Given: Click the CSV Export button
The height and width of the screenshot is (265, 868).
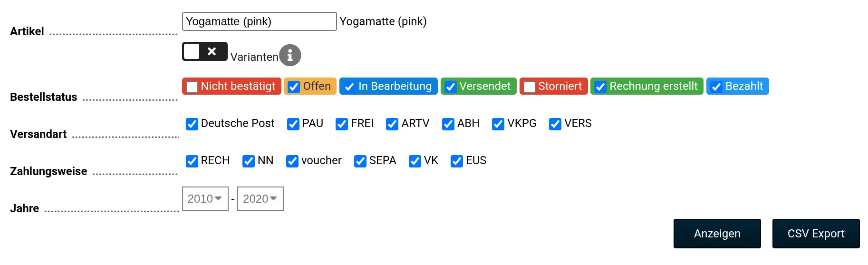Looking at the screenshot, I should pos(816,234).
